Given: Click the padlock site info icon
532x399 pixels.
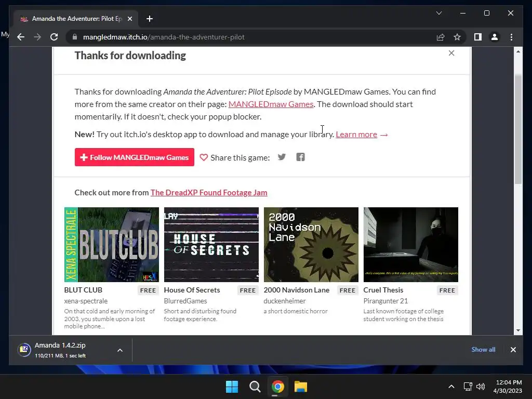Looking at the screenshot, I should click(75, 37).
